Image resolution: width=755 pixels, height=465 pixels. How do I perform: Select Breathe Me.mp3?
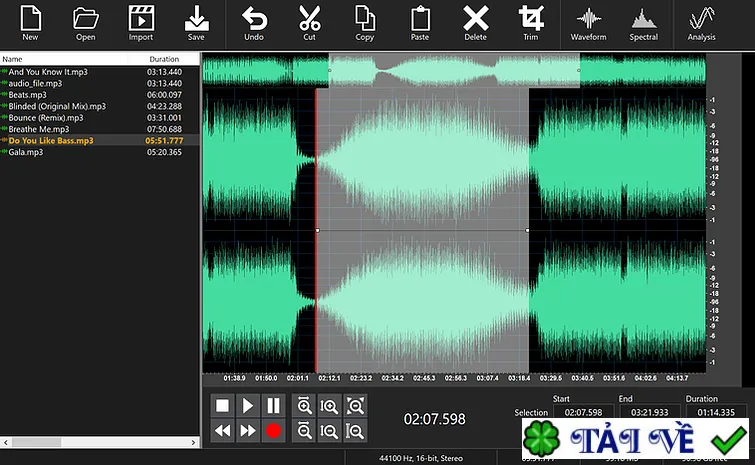100,129
